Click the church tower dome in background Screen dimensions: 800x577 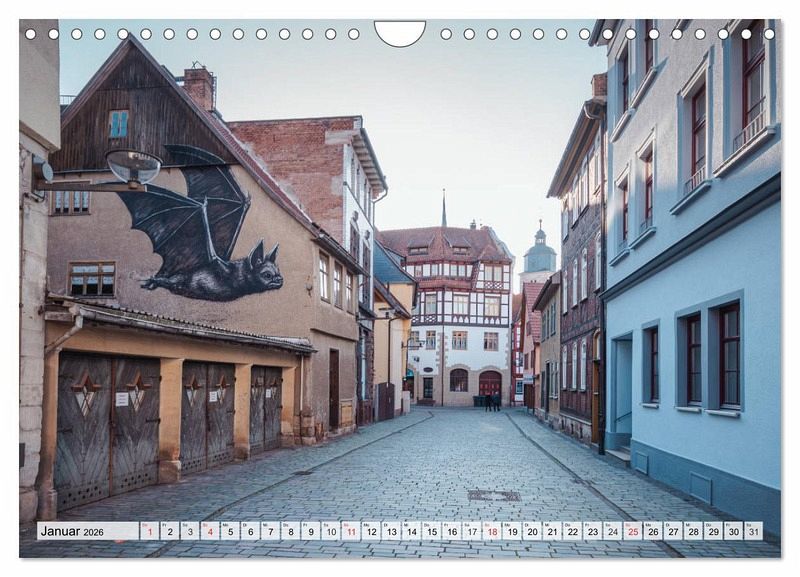point(539,255)
